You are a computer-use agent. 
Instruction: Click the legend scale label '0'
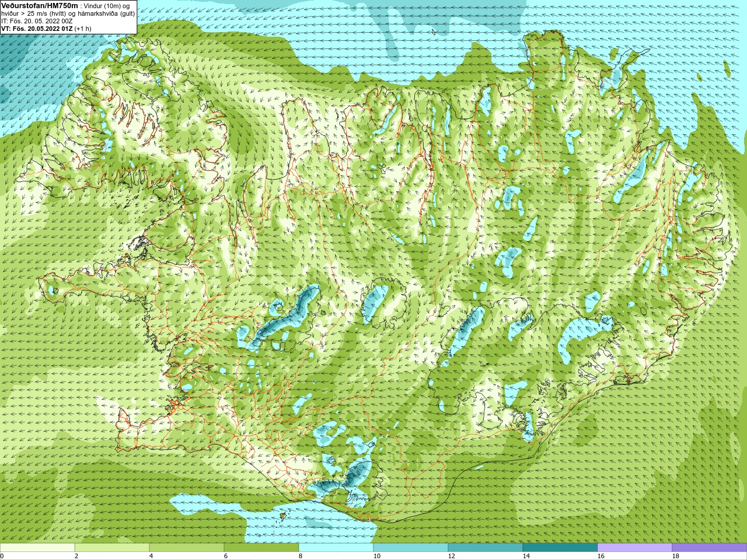click(2, 556)
